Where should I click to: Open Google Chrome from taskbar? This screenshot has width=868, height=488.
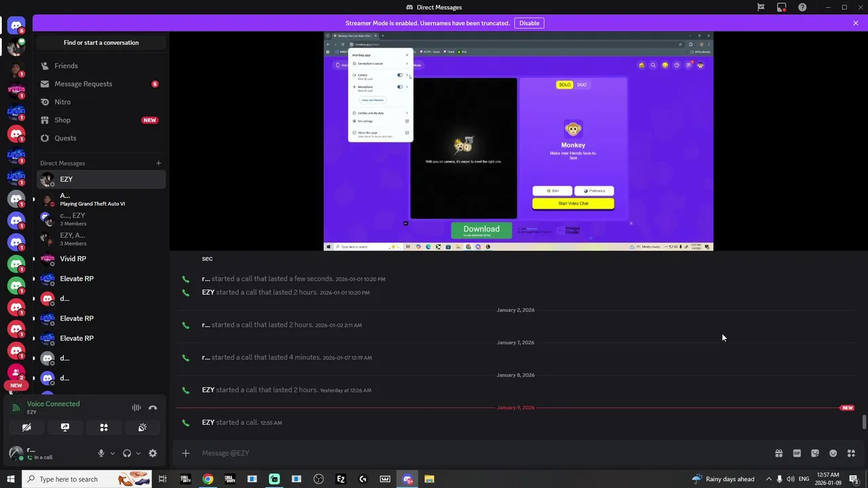point(208,479)
